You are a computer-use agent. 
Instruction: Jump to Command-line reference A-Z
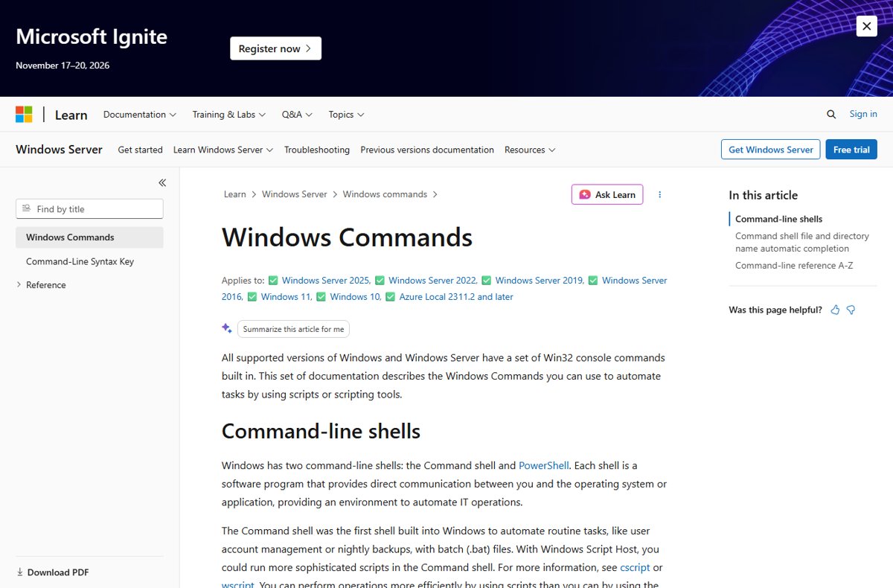point(794,266)
